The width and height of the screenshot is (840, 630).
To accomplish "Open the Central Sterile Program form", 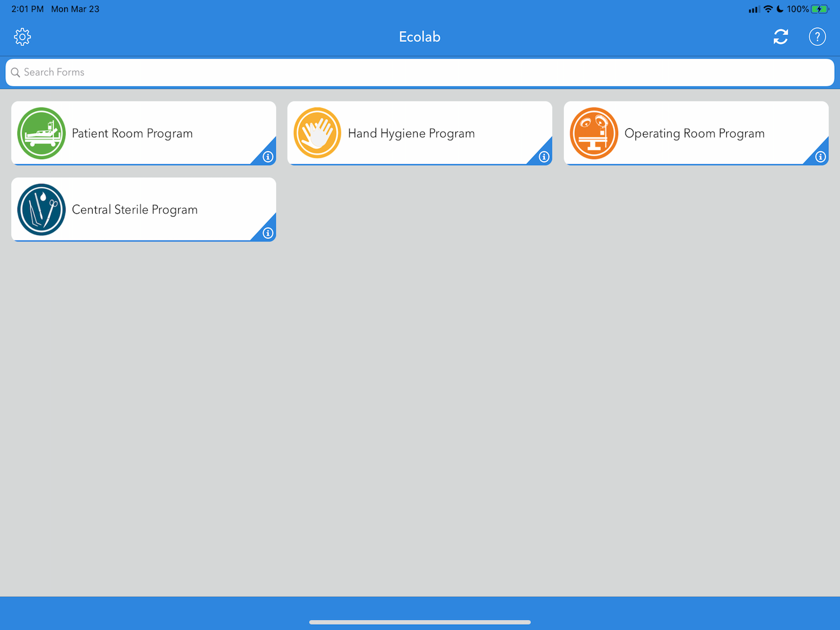I will click(144, 209).
